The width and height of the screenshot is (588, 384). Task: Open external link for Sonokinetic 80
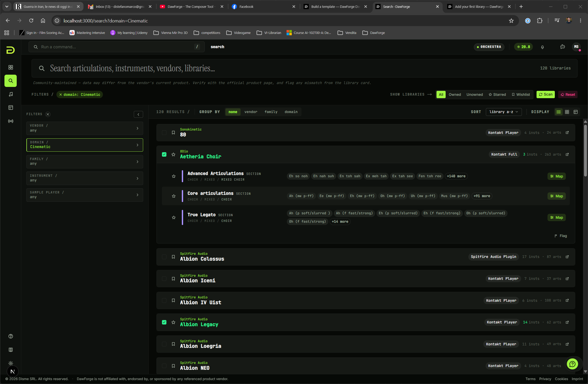click(567, 133)
